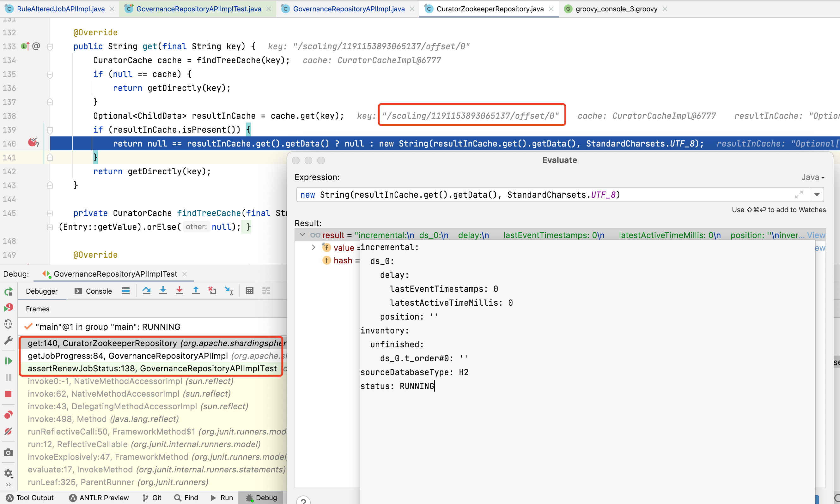Select frame get:140, CuratorZookeeperRepository

(x=152, y=343)
